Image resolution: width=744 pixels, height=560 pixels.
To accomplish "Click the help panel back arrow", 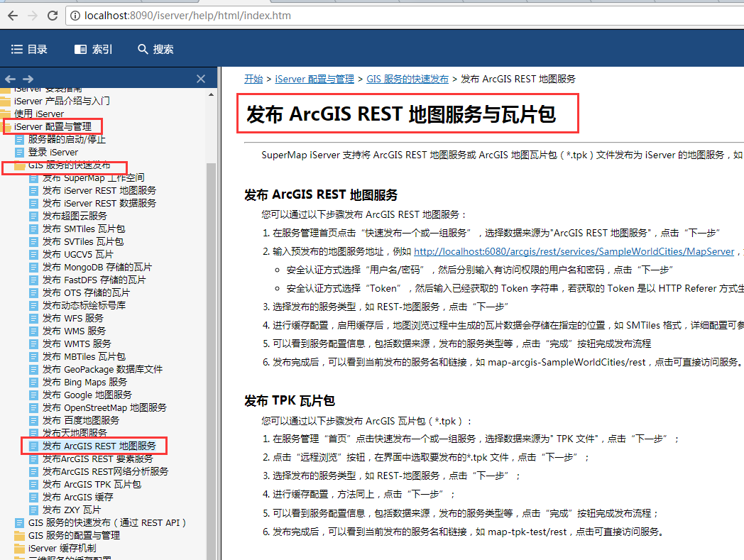I will click(11, 79).
